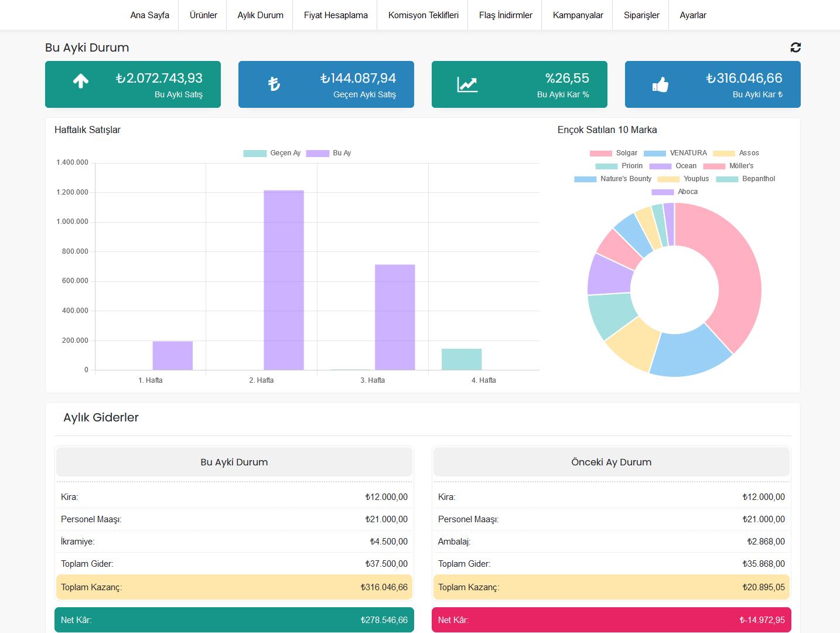Navigate to Ayarlar in the top bar
This screenshot has width=840, height=633.
693,15
